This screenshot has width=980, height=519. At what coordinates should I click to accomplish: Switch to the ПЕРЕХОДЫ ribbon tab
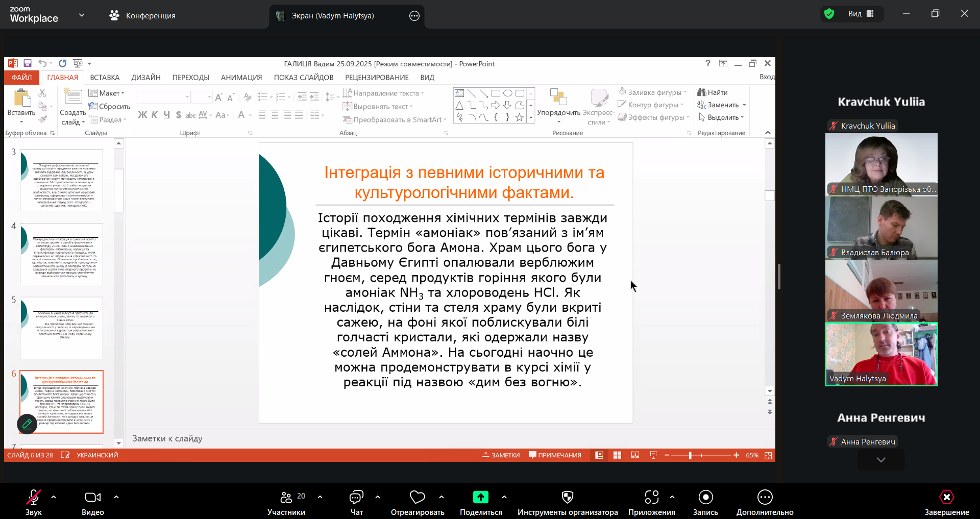click(x=191, y=78)
